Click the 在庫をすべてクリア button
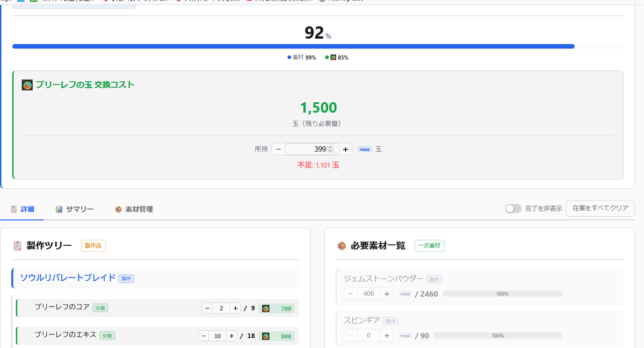This screenshot has width=644, height=348. tap(600, 208)
